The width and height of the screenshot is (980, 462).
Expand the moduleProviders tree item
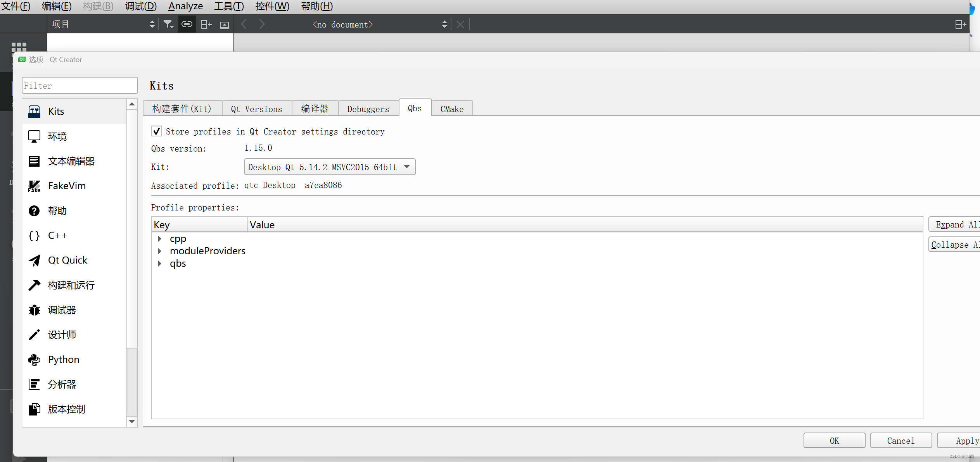click(161, 251)
